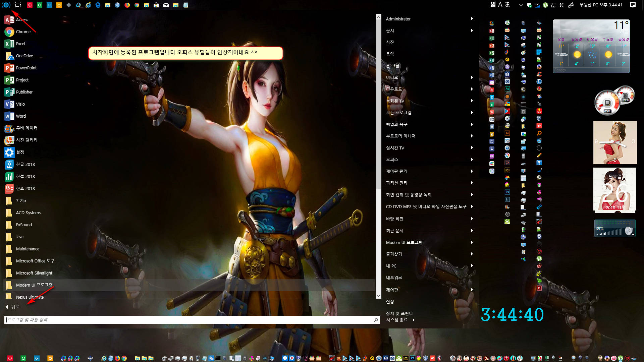Open 음악 link

(390, 54)
